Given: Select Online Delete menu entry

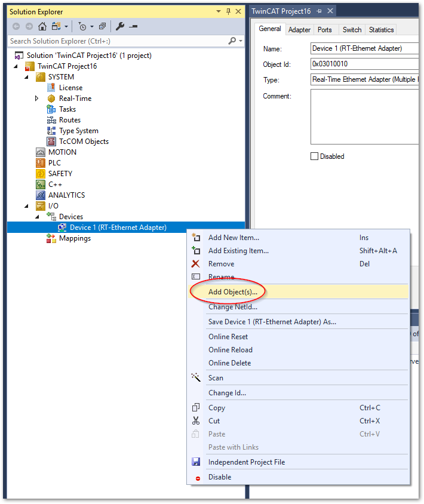Looking at the screenshot, I should pos(299,363).
